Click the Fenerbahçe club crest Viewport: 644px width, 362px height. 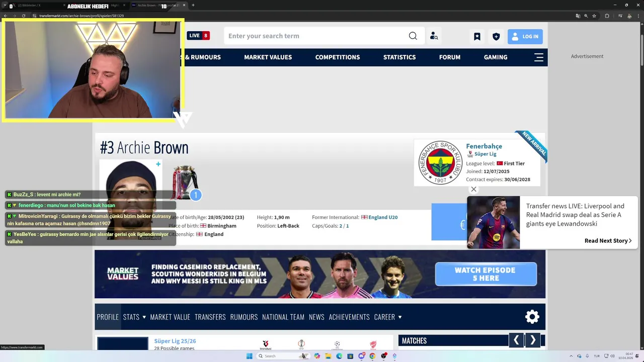coord(440,163)
